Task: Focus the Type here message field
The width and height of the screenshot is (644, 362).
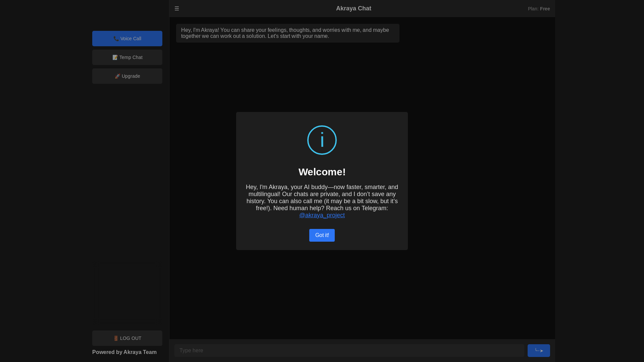Action: coord(349,351)
